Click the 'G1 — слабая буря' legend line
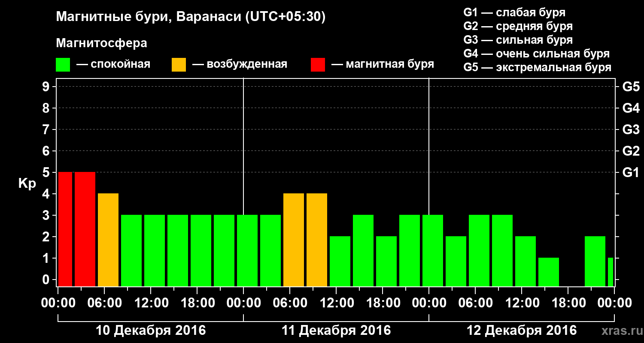The image size is (644, 343). (514, 12)
